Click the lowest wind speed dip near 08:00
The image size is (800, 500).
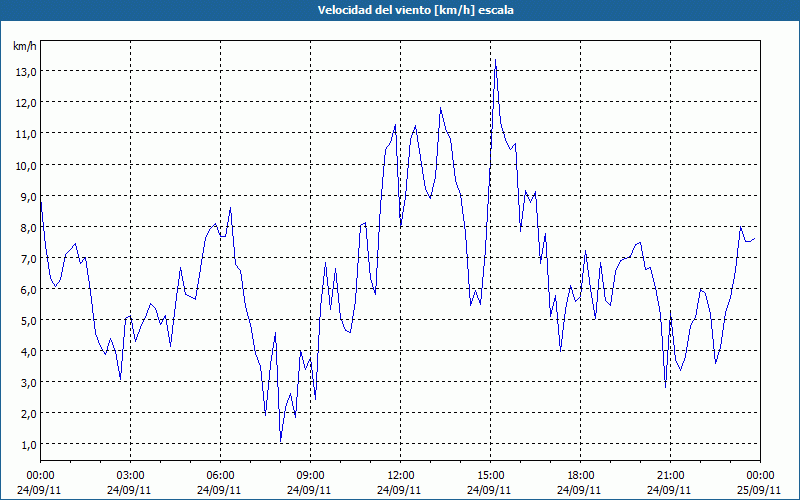click(x=281, y=441)
